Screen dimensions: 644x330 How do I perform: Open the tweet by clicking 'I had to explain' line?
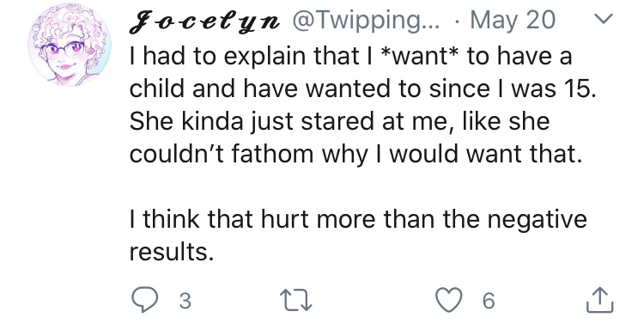pyautogui.click(x=350, y=56)
